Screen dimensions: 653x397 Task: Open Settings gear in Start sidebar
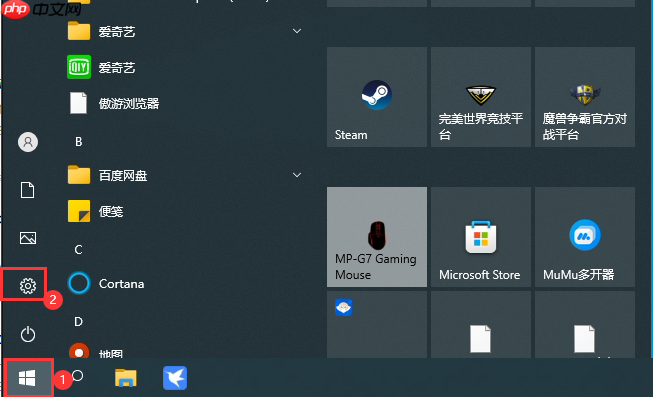point(27,286)
